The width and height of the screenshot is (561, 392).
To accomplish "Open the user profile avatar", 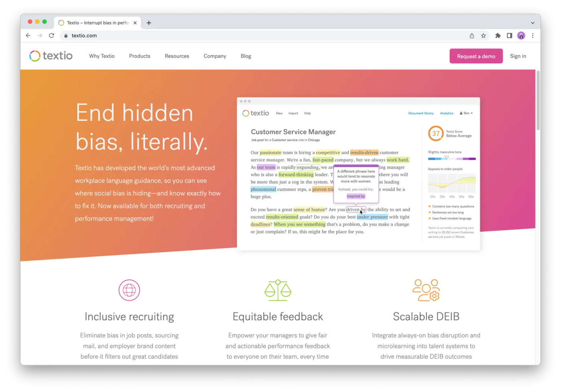I will pos(521,36).
